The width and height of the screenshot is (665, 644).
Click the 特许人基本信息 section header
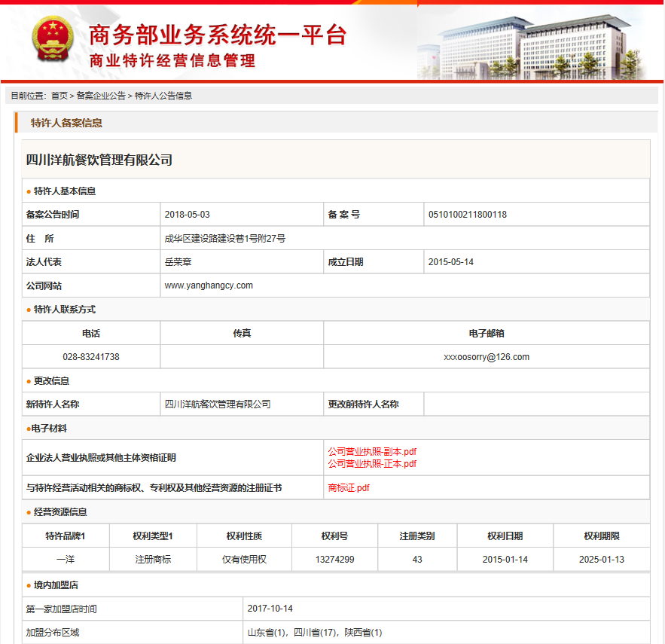(65, 191)
